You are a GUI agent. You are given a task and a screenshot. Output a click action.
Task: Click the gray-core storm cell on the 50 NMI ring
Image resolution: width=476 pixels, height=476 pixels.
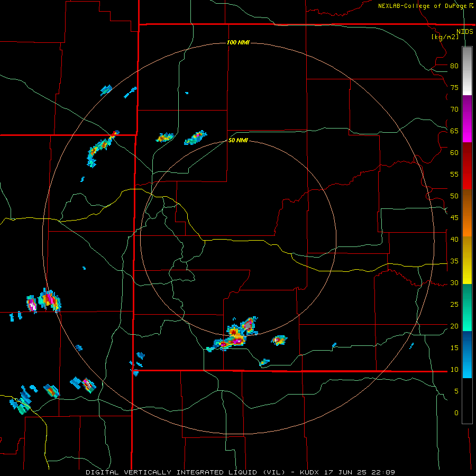[x=249, y=326]
